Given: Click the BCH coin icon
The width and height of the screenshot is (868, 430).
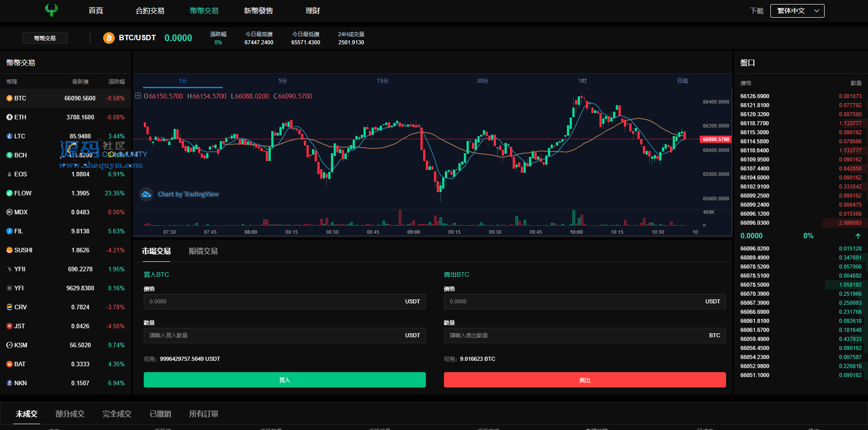Looking at the screenshot, I should click(x=9, y=155).
